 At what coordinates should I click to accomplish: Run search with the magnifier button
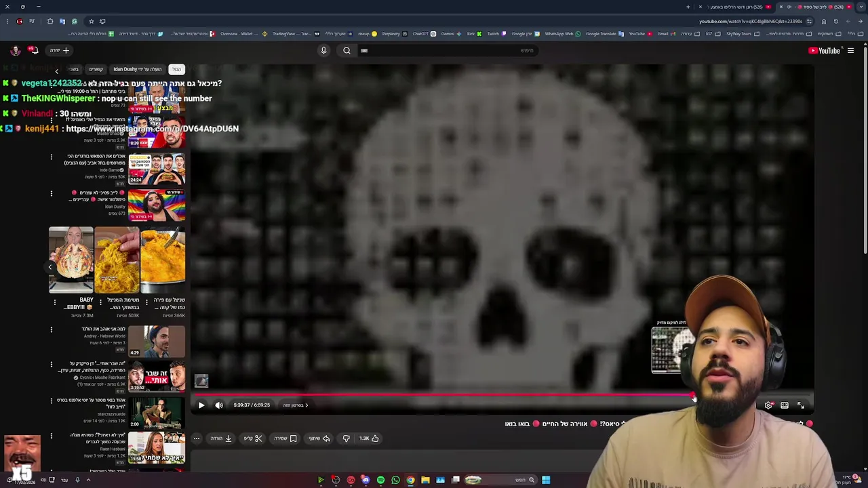[347, 50]
